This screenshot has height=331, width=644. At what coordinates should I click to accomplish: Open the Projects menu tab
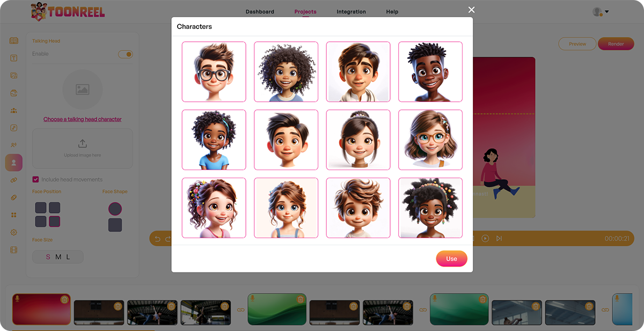[305, 12]
